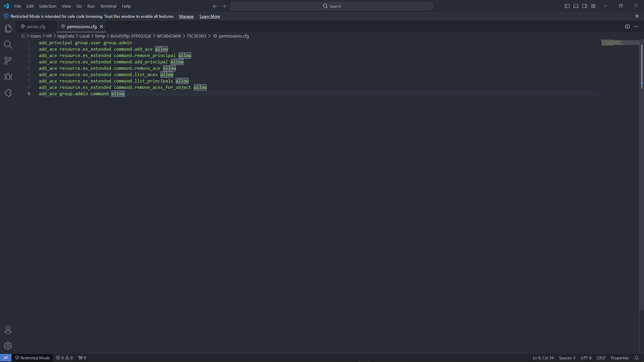Click the Search box in title bar

[x=332, y=6]
